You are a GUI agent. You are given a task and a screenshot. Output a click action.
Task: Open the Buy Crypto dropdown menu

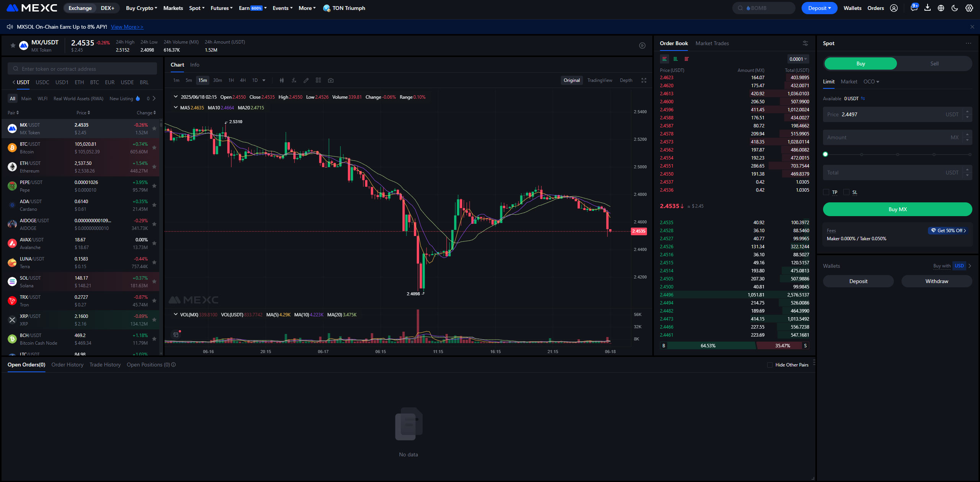(x=142, y=8)
